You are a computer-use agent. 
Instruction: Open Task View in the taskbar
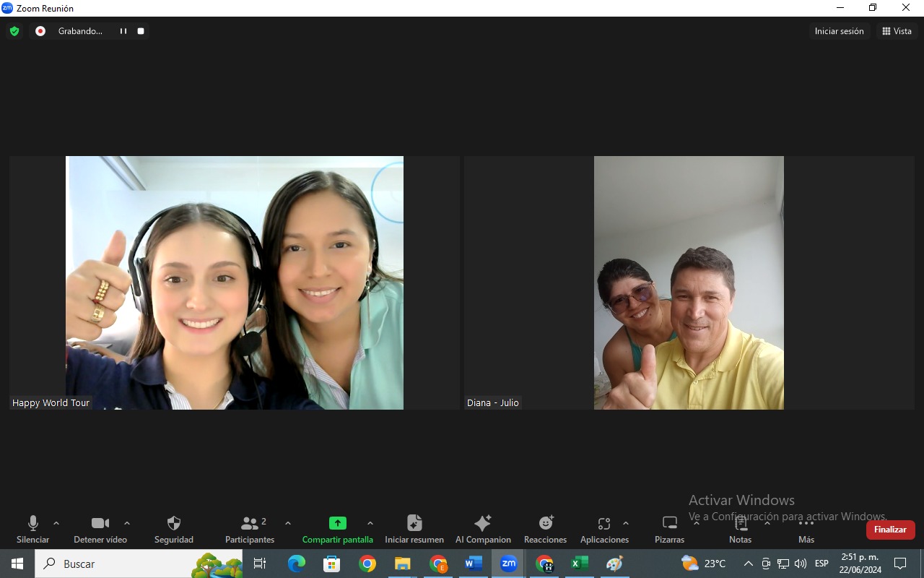(260, 564)
